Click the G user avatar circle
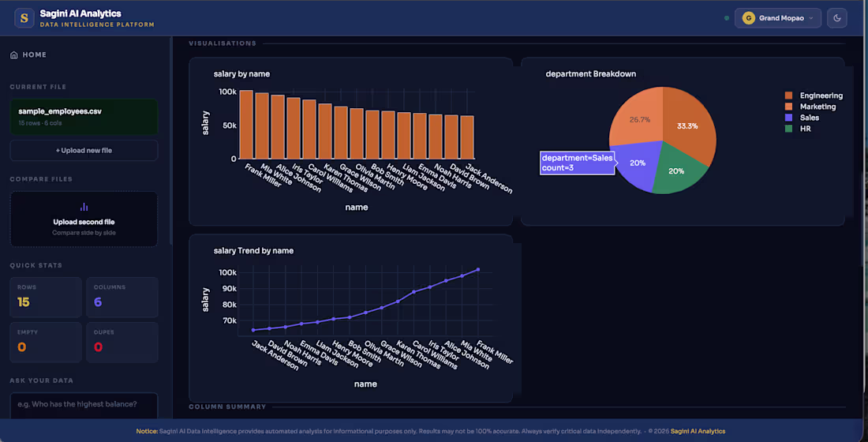This screenshot has width=868, height=442. (x=748, y=17)
